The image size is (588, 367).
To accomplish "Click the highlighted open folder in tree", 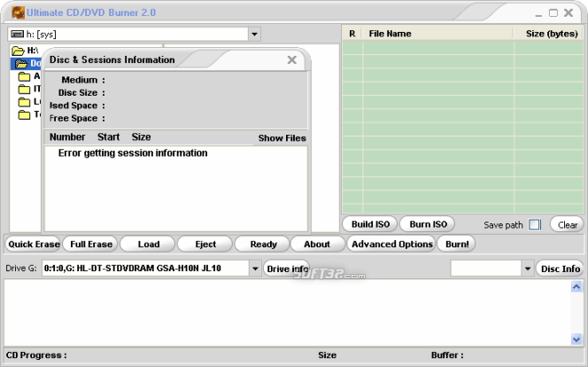I will coord(21,64).
